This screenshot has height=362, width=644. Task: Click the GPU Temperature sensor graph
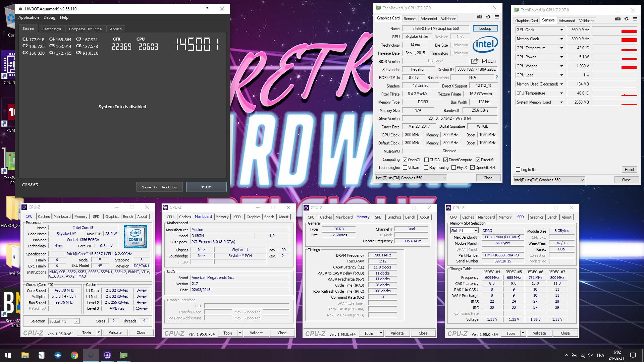(614, 48)
